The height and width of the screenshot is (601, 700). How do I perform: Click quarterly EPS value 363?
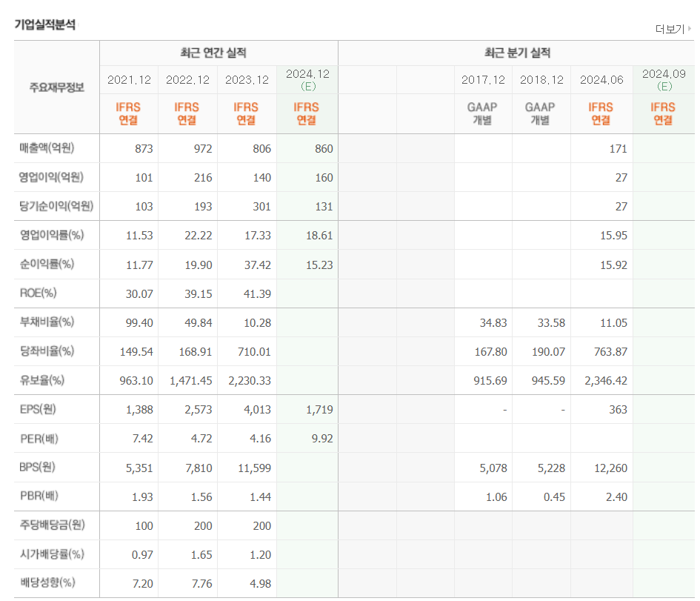(x=619, y=410)
